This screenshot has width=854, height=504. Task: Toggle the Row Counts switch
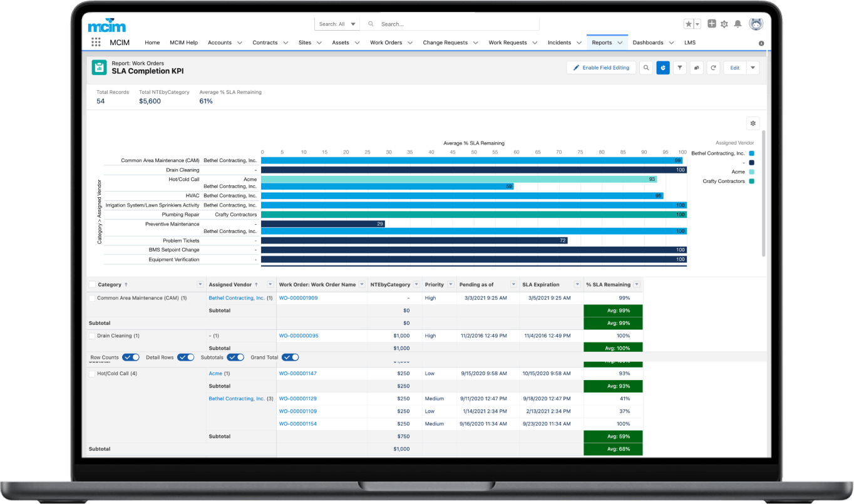131,357
